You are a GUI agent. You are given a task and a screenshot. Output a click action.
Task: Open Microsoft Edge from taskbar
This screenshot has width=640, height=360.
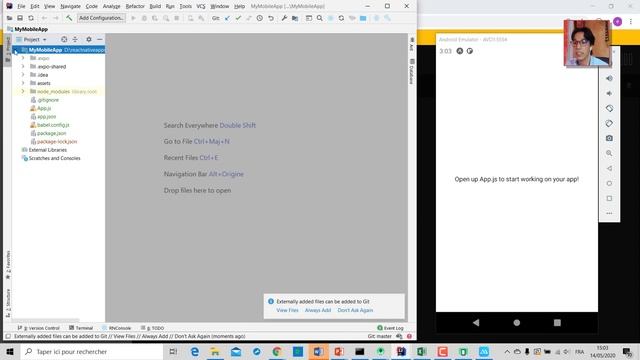[x=195, y=351]
